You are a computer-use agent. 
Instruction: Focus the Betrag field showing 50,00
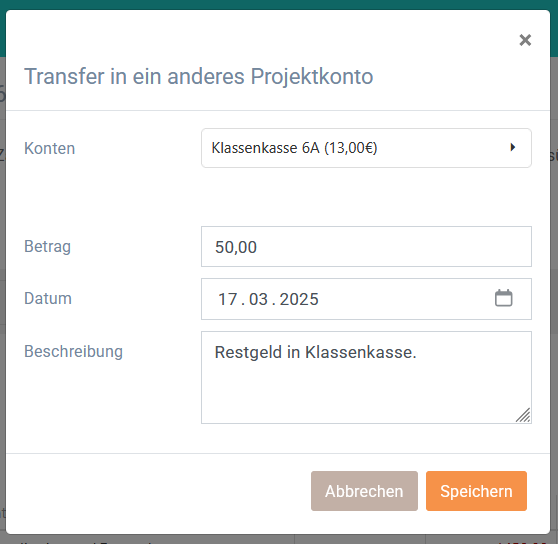pyautogui.click(x=366, y=247)
